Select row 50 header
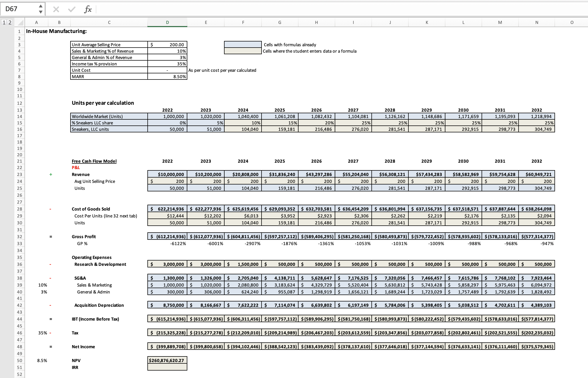The image size is (588, 378). [x=19, y=360]
